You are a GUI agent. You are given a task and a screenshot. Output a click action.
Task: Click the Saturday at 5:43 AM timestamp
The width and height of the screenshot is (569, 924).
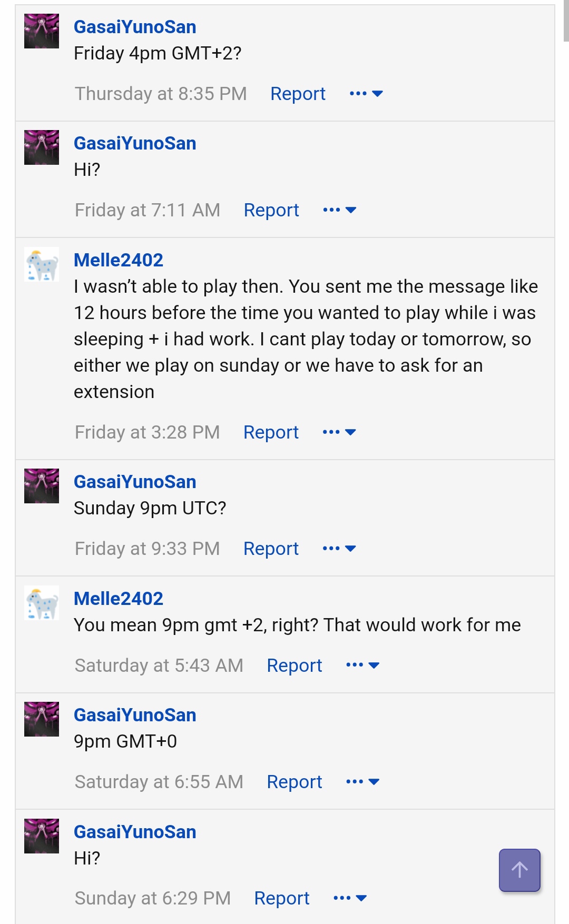(x=159, y=665)
